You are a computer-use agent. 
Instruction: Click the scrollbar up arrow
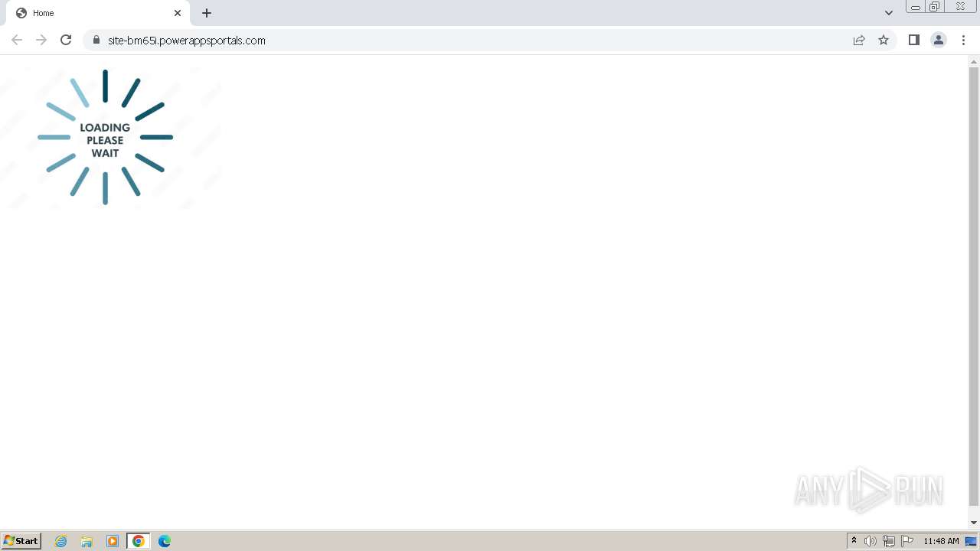coord(974,60)
